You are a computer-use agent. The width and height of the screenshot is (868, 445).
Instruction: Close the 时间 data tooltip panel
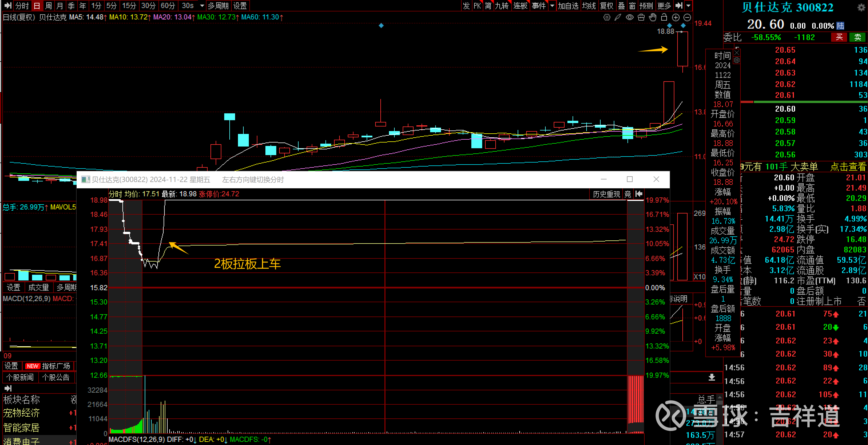point(737,53)
